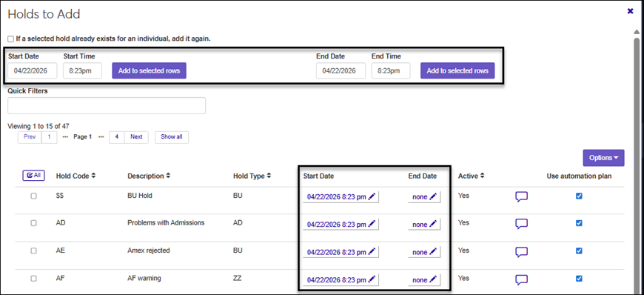Select All rows button
The width and height of the screenshot is (644, 295).
click(33, 175)
